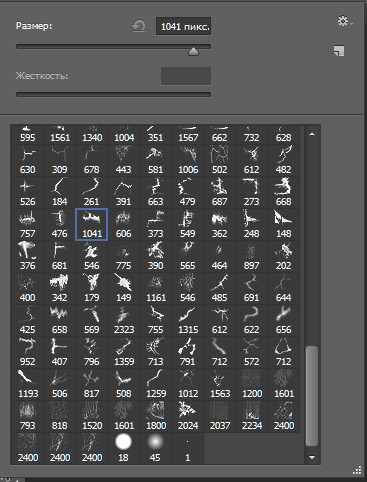
Task: Pick brush preset 897
Action: click(x=252, y=257)
